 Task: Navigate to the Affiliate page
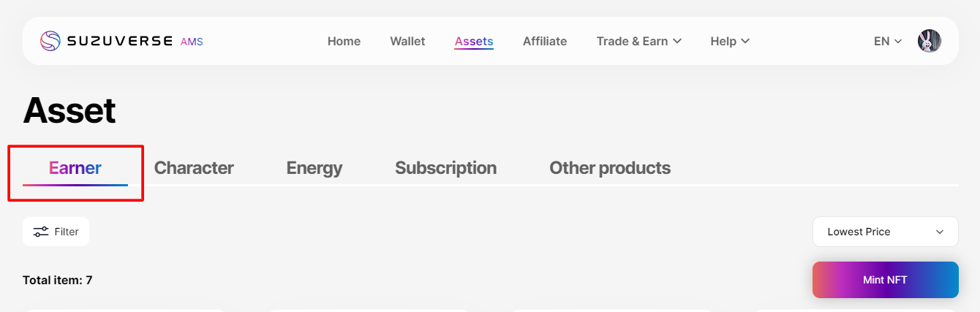[545, 41]
